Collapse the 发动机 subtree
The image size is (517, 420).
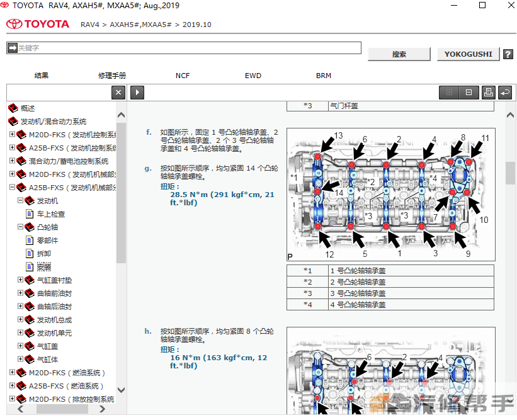pyautogui.click(x=20, y=200)
